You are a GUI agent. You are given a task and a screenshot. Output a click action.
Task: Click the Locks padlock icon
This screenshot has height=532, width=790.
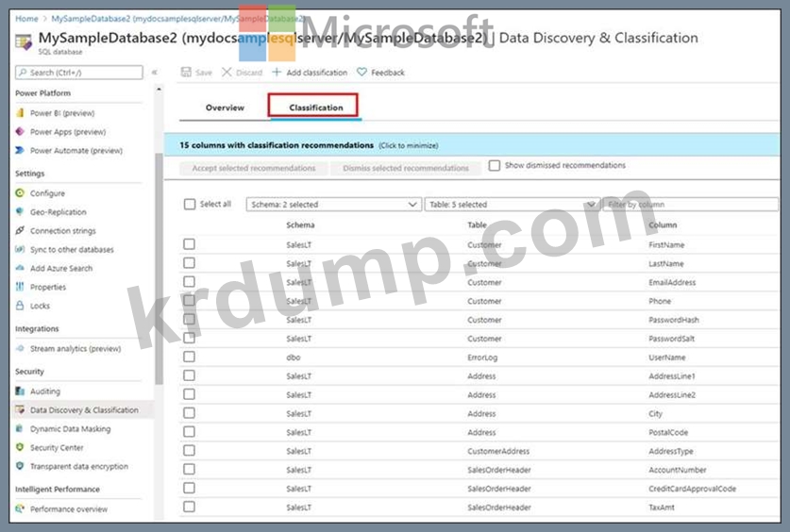[x=21, y=306]
